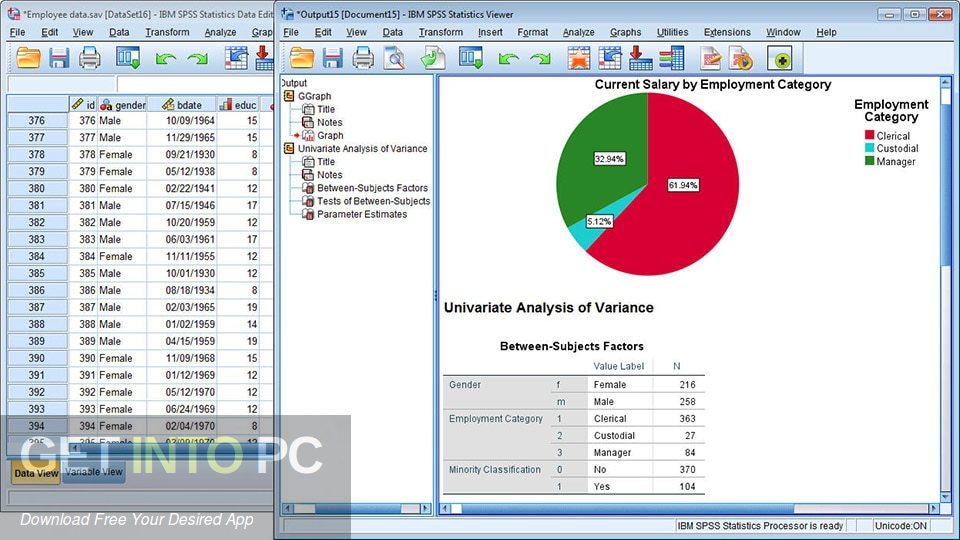Click bdate cell 07/15/1946
Screen dimensions: 960x540
(182, 205)
